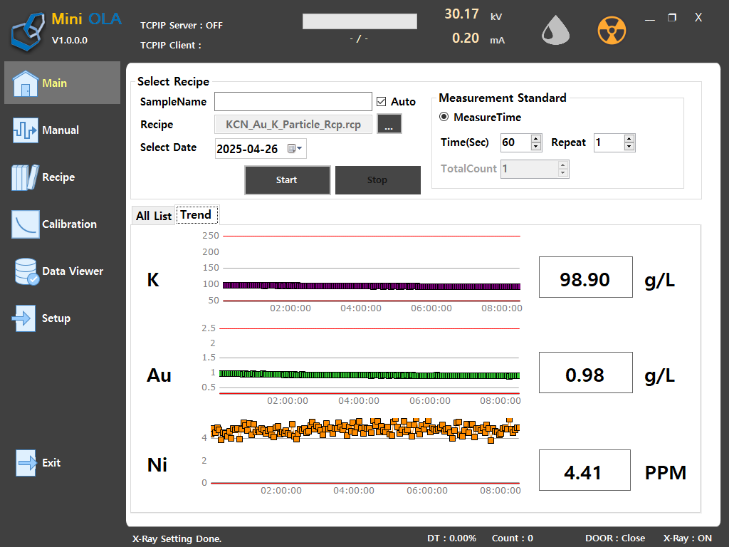Click the DOOR : Close status
Screen dimensions: 729x547
(x=615, y=538)
